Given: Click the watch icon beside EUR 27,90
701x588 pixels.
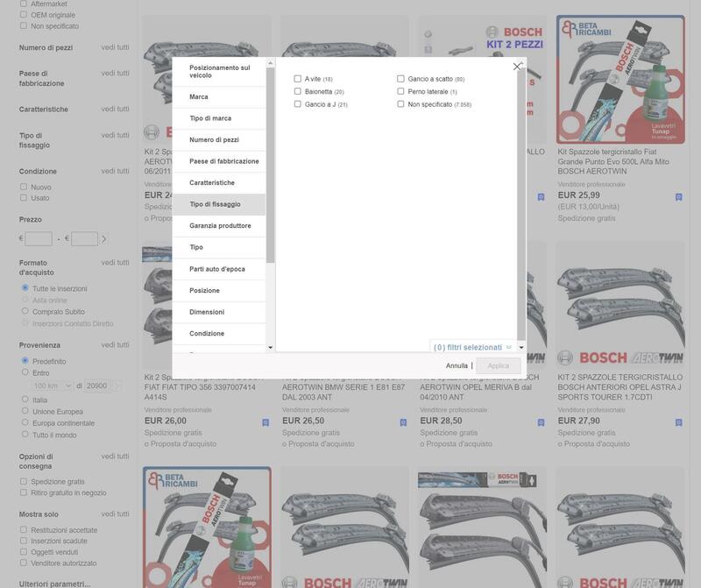Looking at the screenshot, I should (x=678, y=422).
